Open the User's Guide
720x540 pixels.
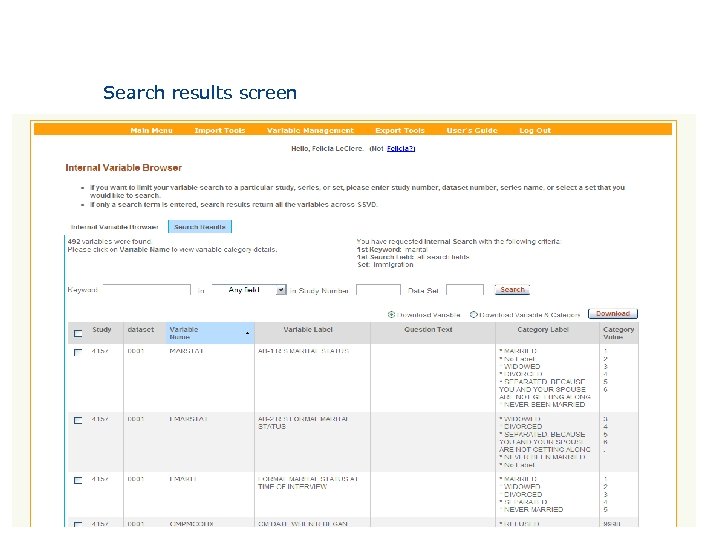(x=472, y=130)
